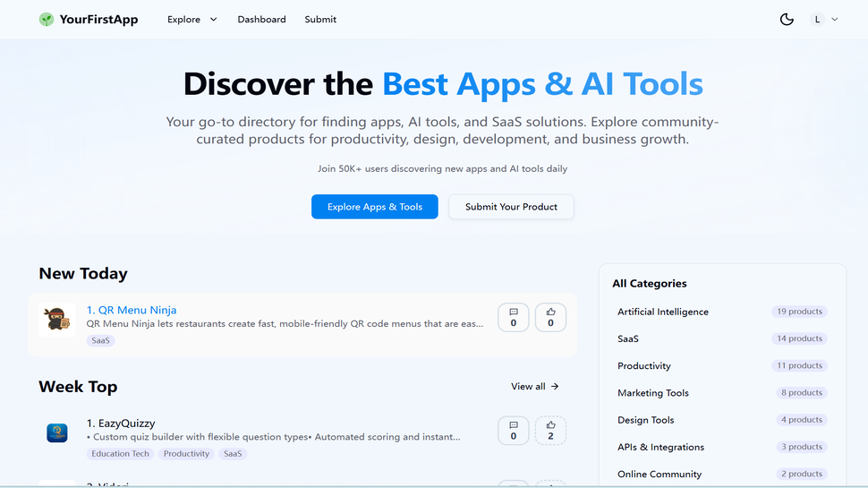Open the Artificial Intelligence category
Image resolution: width=868 pixels, height=488 pixels.
click(663, 312)
